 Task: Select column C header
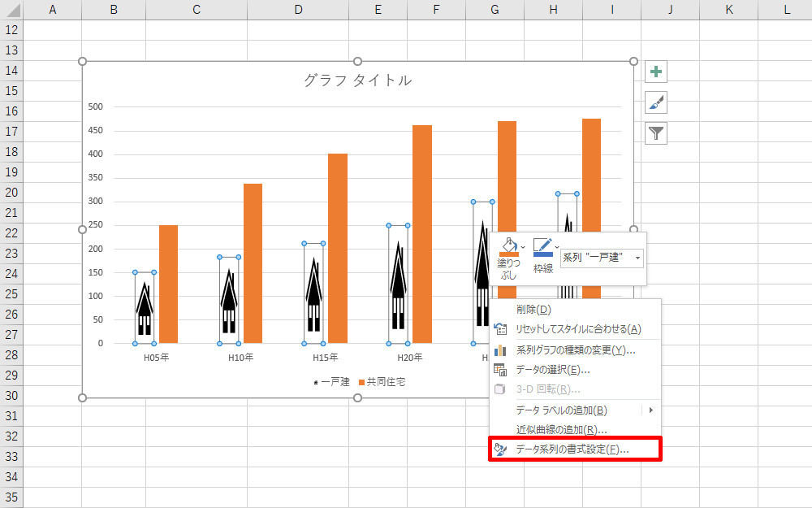point(197,9)
